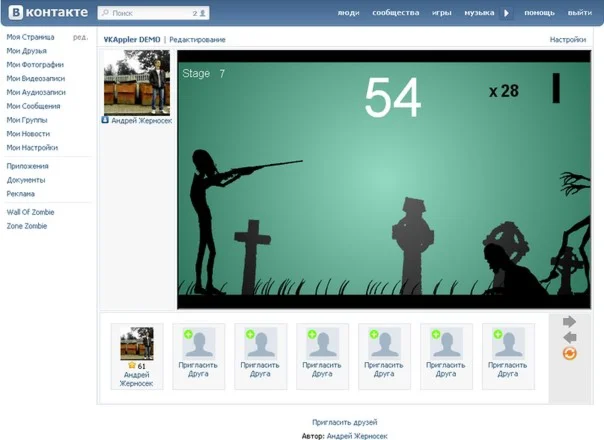
Task: Open the Настройки link above the game
Action: [x=567, y=40]
